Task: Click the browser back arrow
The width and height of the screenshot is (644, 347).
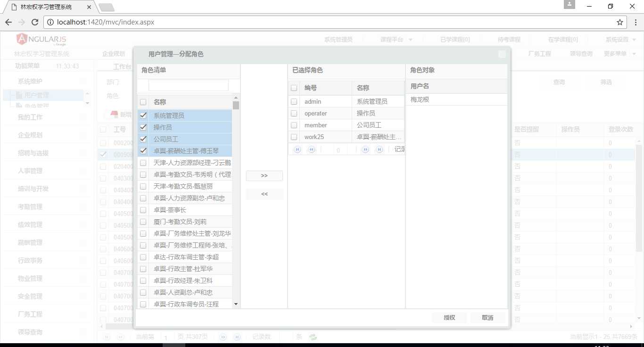Action: coord(8,22)
